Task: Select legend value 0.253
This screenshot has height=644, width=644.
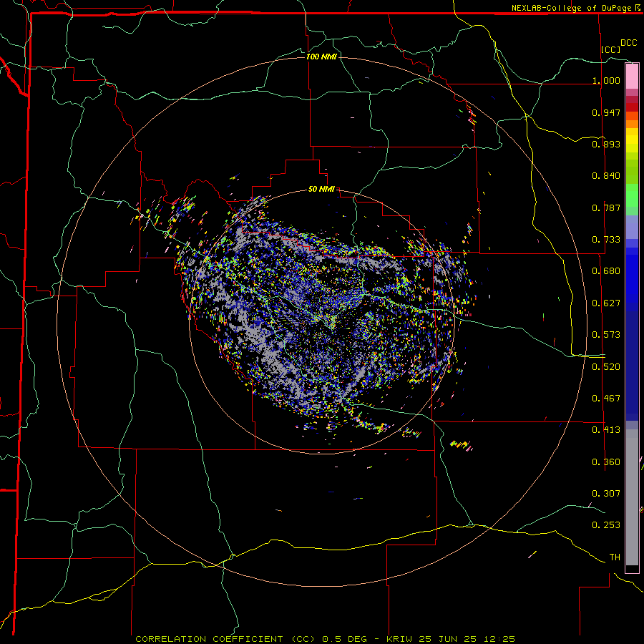Action: pos(606,525)
